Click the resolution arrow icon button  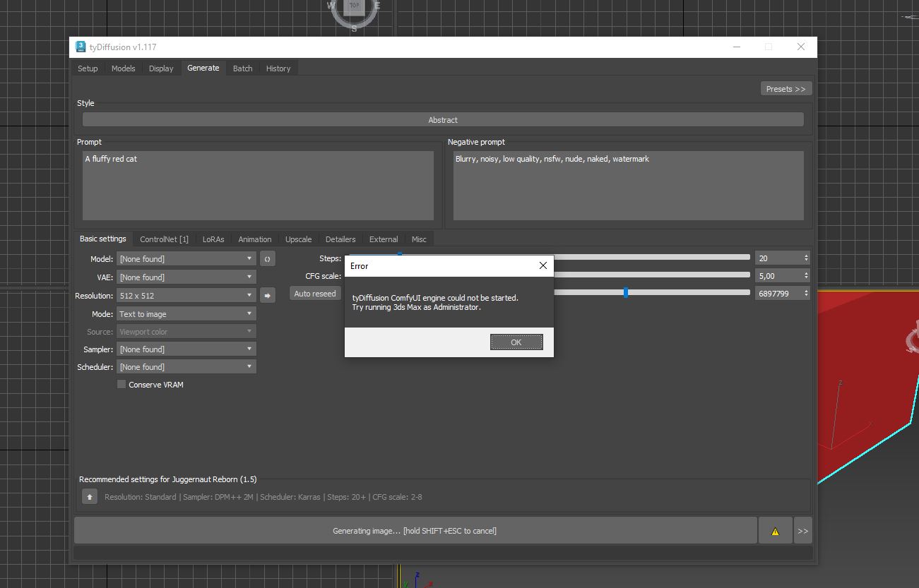(267, 296)
